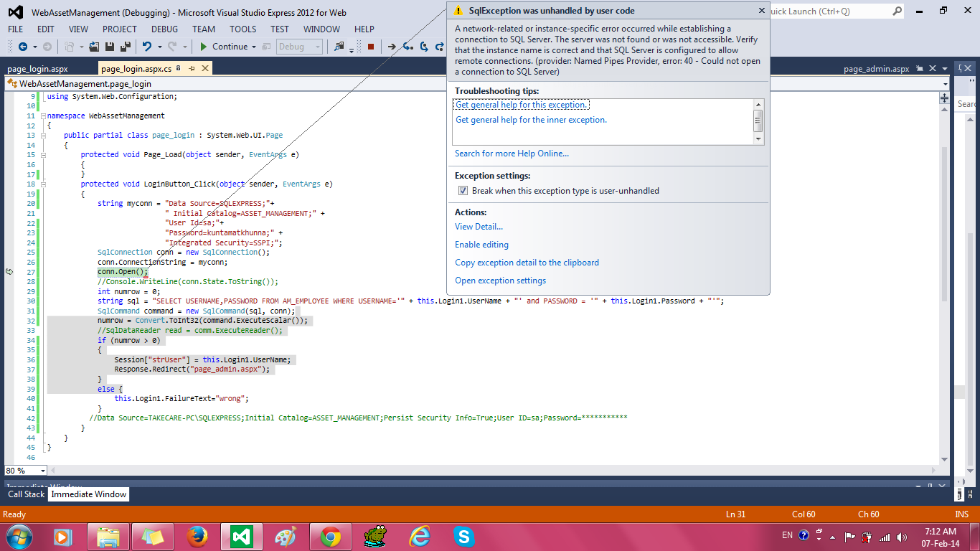Switch to the Call Stack tab
980x551 pixels.
pyautogui.click(x=27, y=494)
